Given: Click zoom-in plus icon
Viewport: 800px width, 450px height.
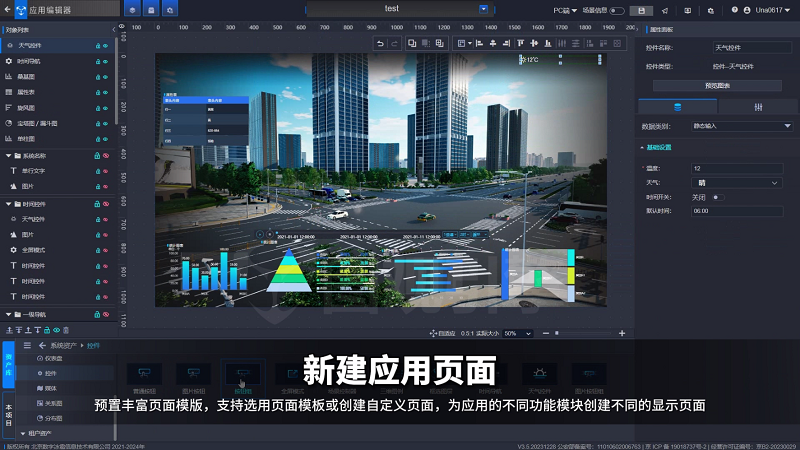Looking at the screenshot, I should 622,333.
